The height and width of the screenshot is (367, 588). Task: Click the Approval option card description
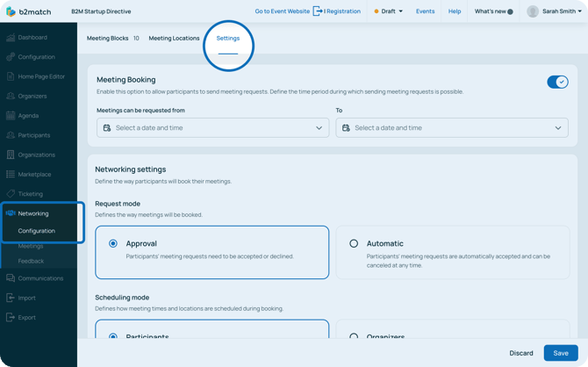pos(210,256)
